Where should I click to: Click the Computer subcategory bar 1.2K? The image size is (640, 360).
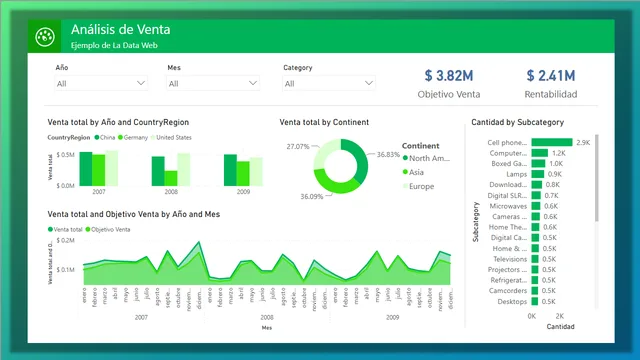click(540, 153)
